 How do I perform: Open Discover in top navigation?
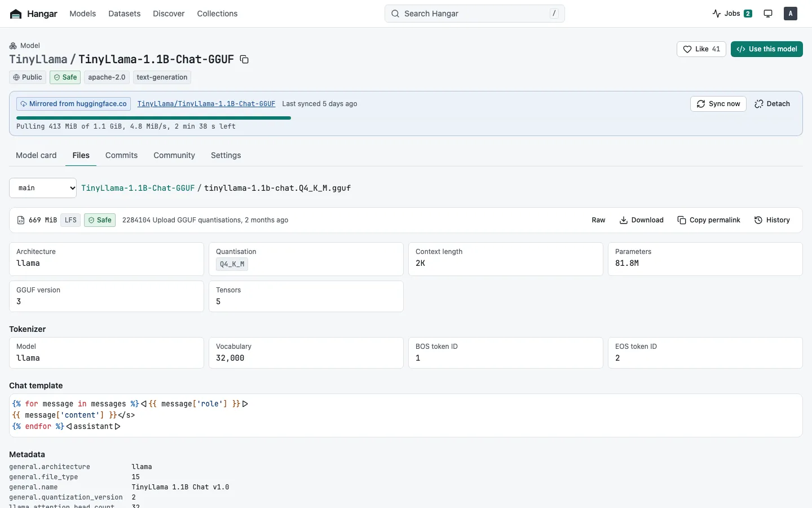(169, 14)
